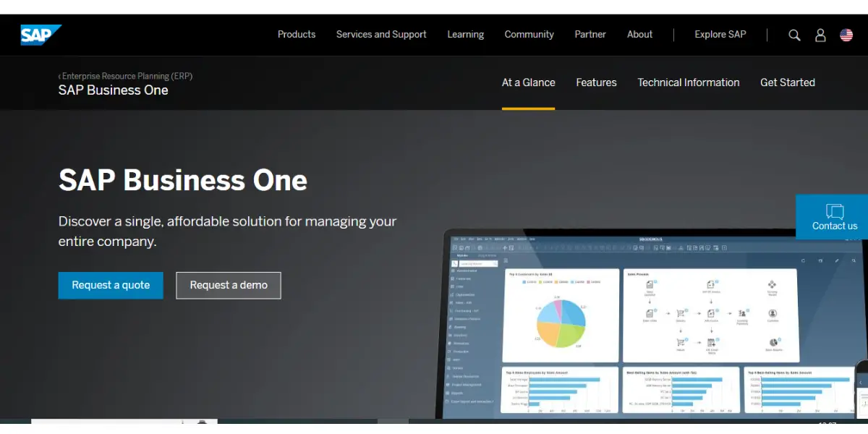Open the Partner menu

click(x=590, y=35)
